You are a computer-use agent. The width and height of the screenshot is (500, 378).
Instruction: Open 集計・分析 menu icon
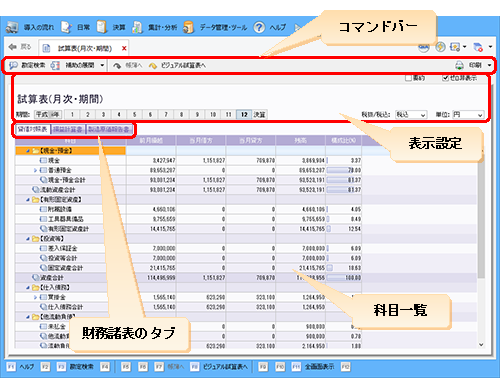click(x=137, y=27)
